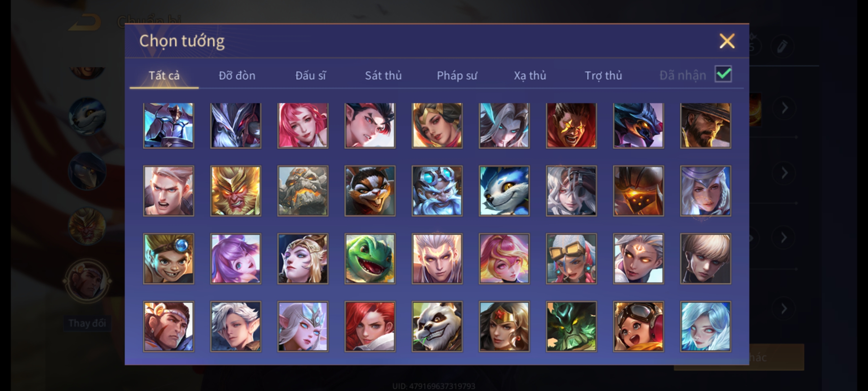Filter by Xạ thủ tab
Image resolution: width=868 pixels, height=391 pixels.
(x=530, y=75)
